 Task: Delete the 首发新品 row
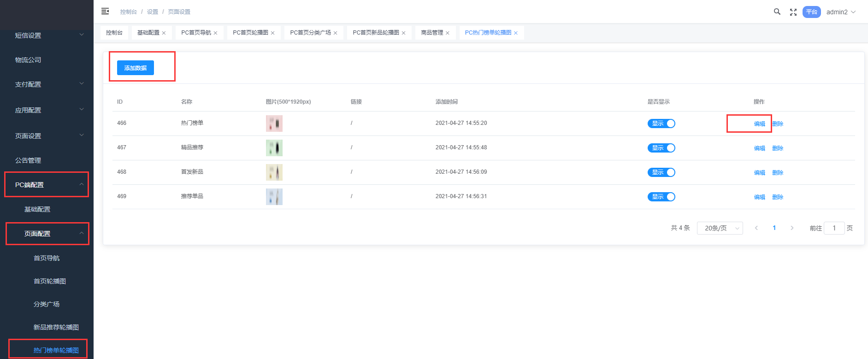pos(778,172)
